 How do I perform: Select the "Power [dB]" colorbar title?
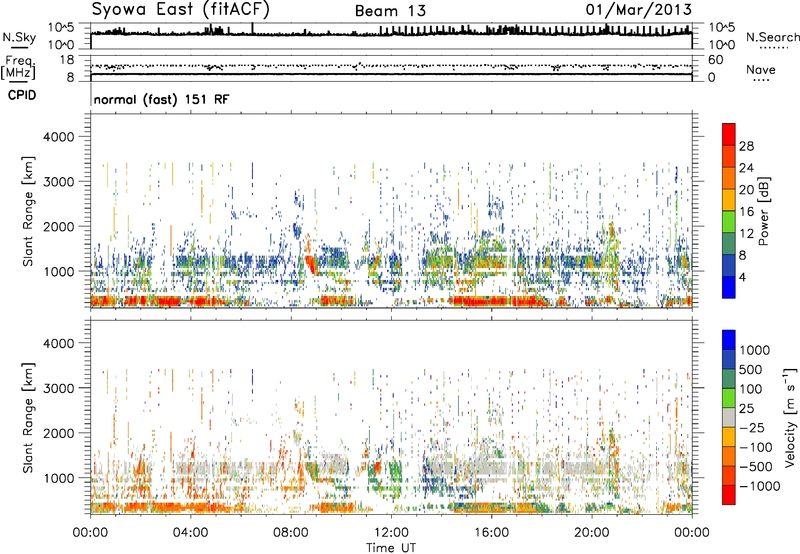click(763, 211)
